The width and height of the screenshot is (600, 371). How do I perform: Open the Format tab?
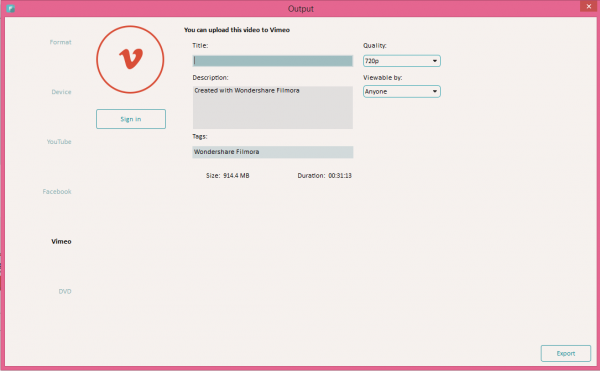pyautogui.click(x=60, y=42)
